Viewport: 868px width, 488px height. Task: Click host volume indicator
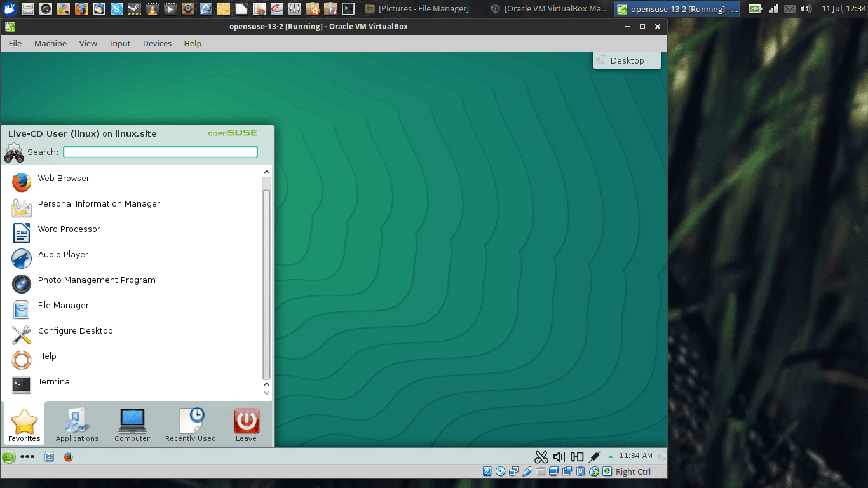(x=806, y=9)
